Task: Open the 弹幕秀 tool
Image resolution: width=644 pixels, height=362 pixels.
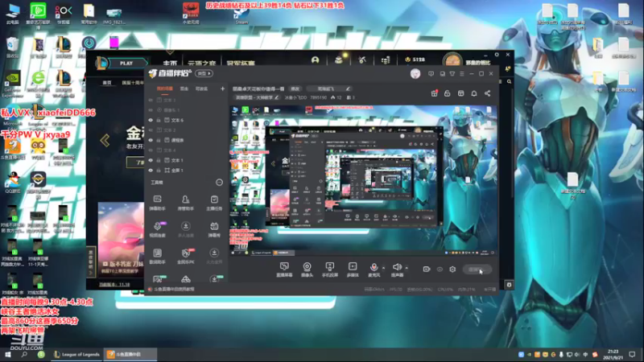Action: click(214, 229)
